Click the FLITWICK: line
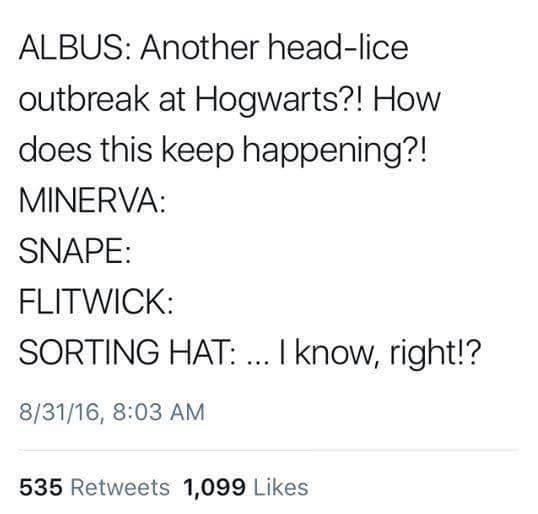The width and height of the screenshot is (538, 514). [96, 302]
